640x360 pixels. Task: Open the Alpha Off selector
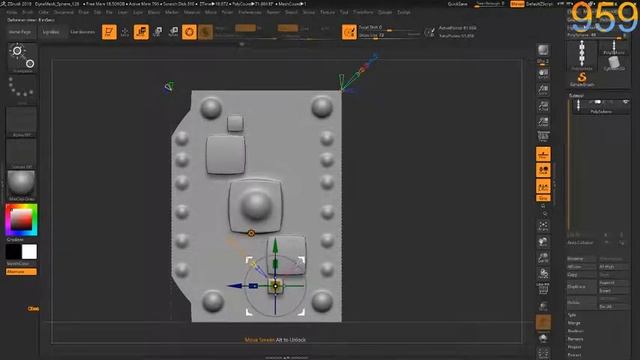coord(22,122)
